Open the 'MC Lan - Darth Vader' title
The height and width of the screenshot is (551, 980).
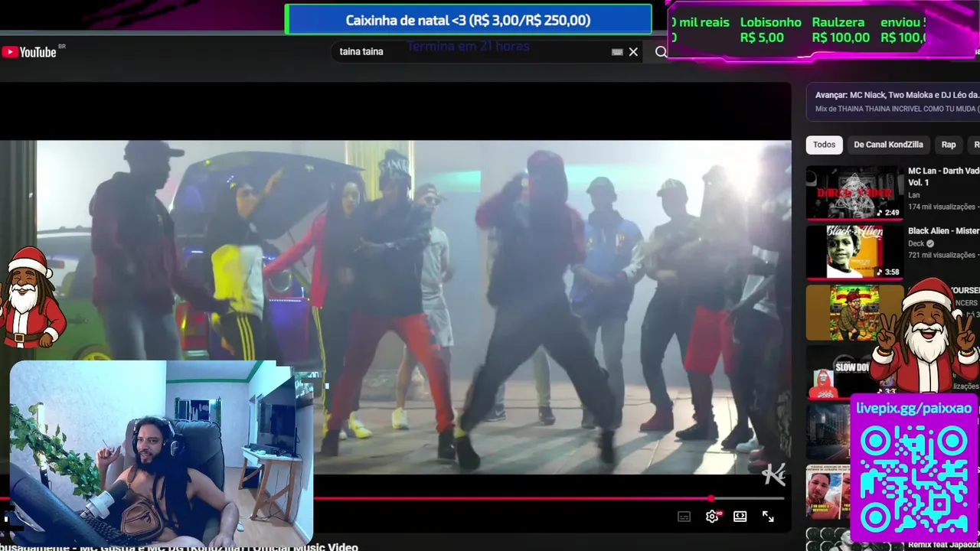[943, 177]
